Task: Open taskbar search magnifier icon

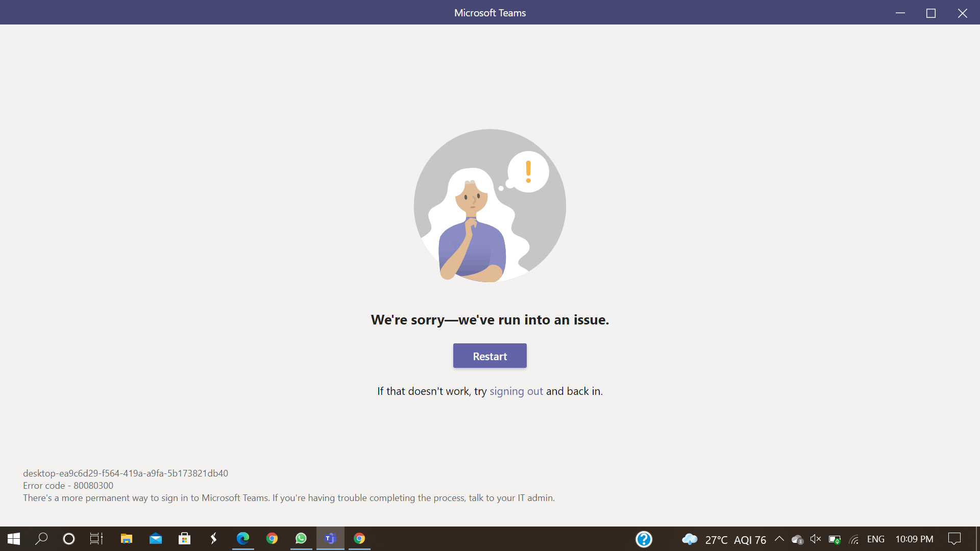Action: [41, 539]
